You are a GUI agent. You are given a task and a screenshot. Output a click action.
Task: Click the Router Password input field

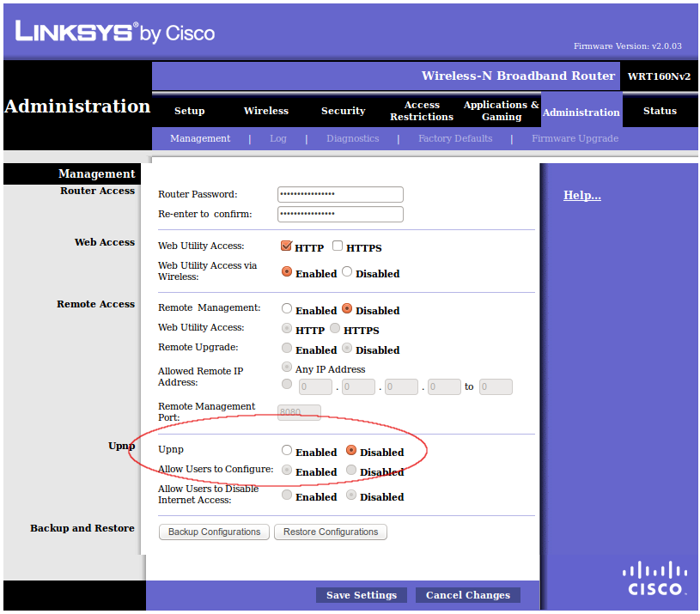click(x=340, y=194)
